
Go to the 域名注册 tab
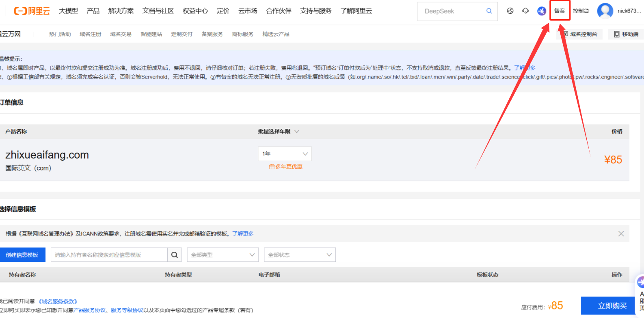(90, 34)
